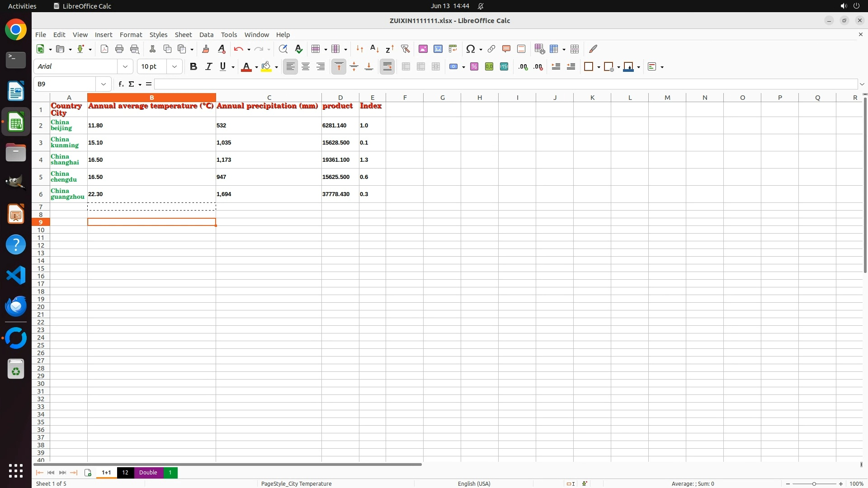
Task: Click the Clone Formatting paintbrush icon
Action: click(206, 49)
